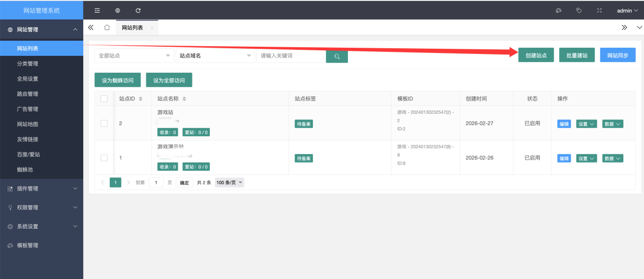Check the select-all header checkbox
The height and width of the screenshot is (279, 644).
click(104, 99)
